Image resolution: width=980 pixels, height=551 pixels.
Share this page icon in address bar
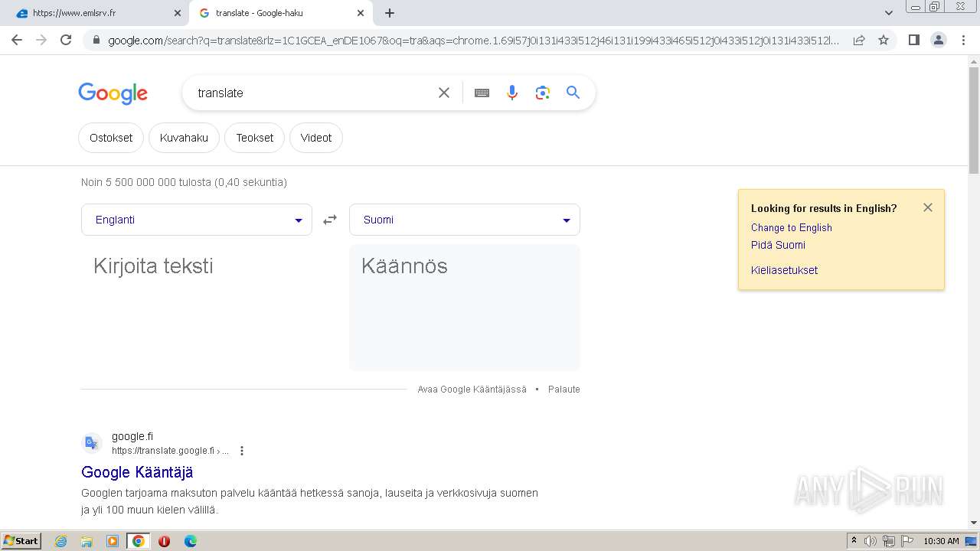pos(859,40)
